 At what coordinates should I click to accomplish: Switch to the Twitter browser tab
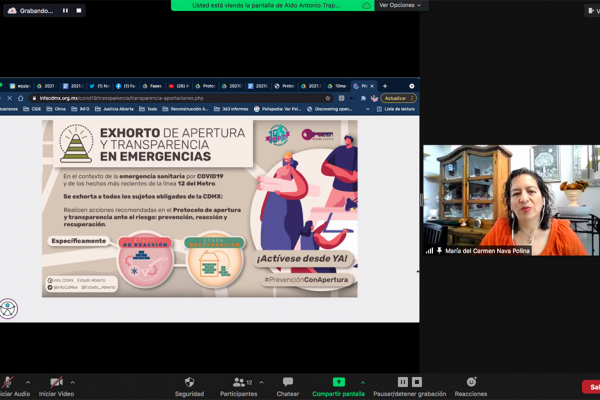point(99,86)
